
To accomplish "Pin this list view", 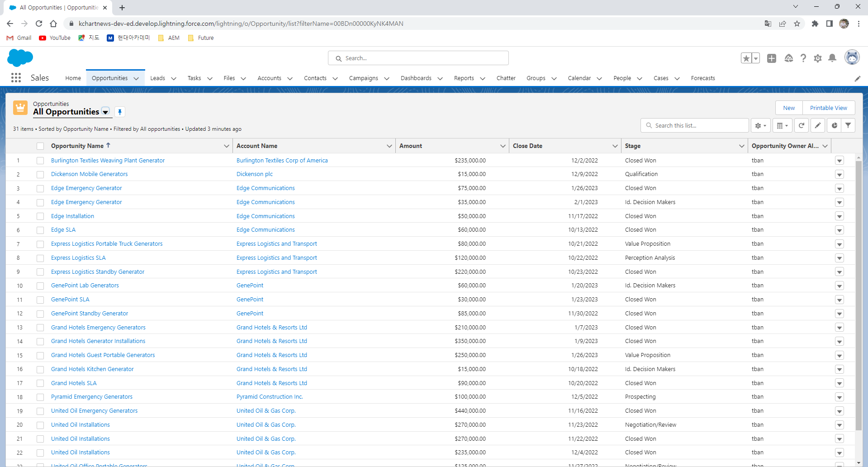I will point(120,112).
